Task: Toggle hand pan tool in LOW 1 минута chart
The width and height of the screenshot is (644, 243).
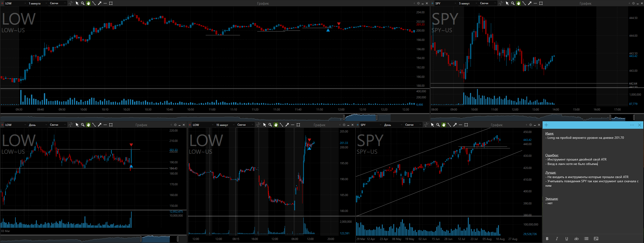Action: pos(88,3)
